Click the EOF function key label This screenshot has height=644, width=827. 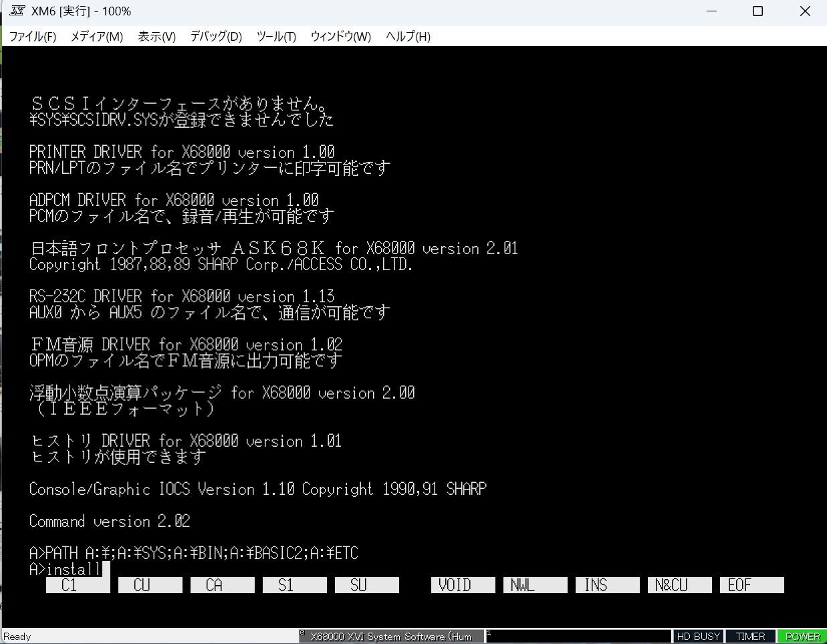click(752, 585)
